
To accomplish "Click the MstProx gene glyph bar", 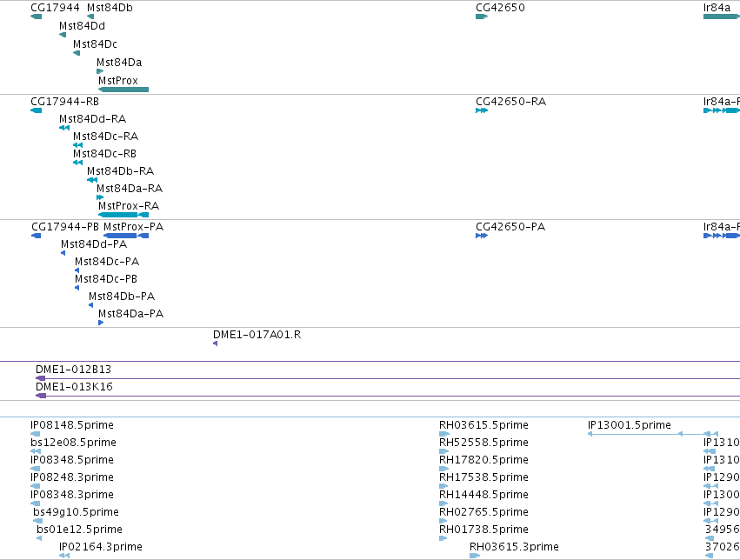I will coord(123,90).
